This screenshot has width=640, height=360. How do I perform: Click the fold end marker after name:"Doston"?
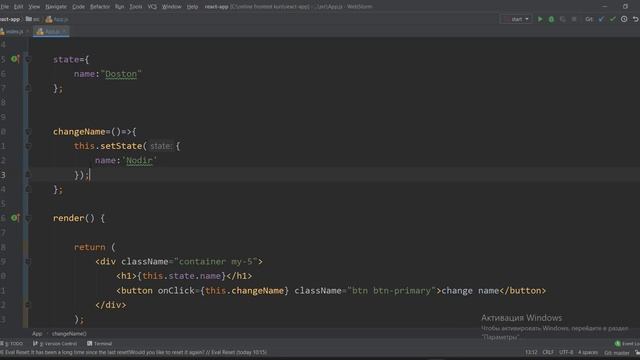[x=28, y=89]
